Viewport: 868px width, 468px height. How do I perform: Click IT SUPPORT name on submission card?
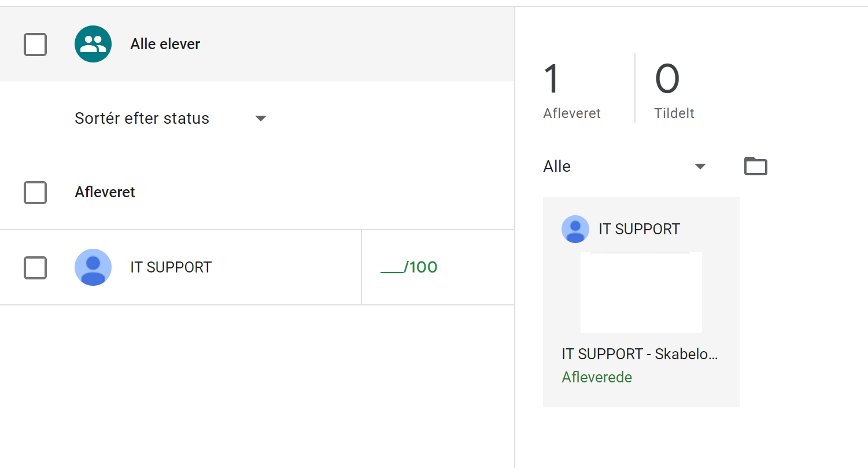click(639, 229)
